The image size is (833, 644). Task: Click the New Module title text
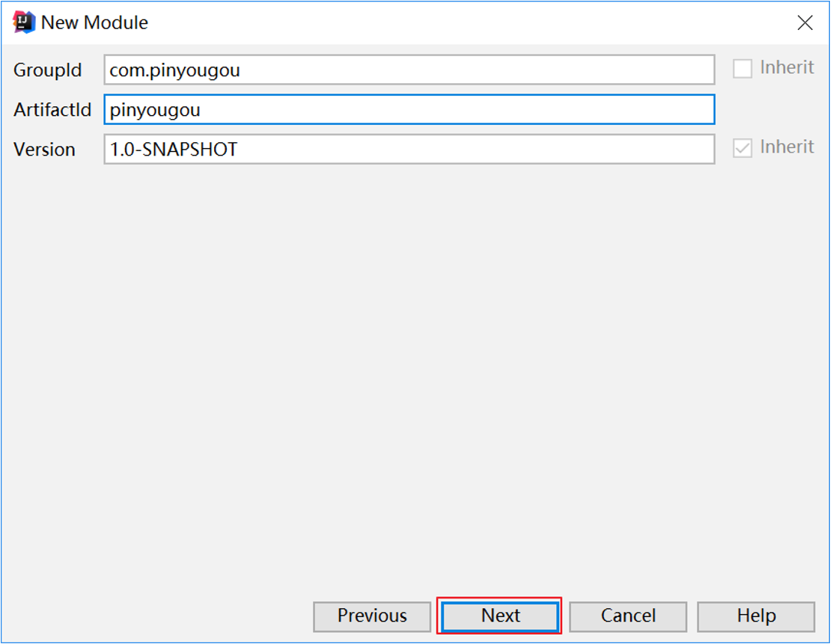pyautogui.click(x=94, y=23)
